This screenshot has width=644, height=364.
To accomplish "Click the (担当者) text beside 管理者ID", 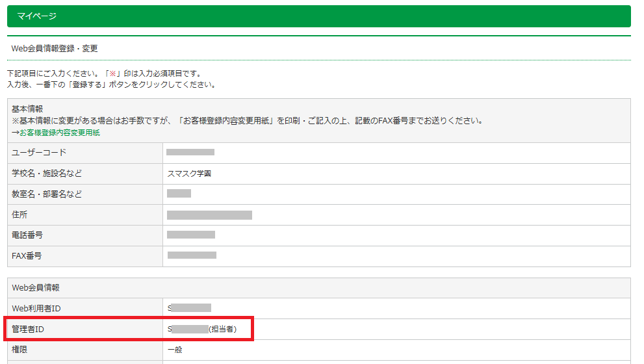I will coord(222,330).
